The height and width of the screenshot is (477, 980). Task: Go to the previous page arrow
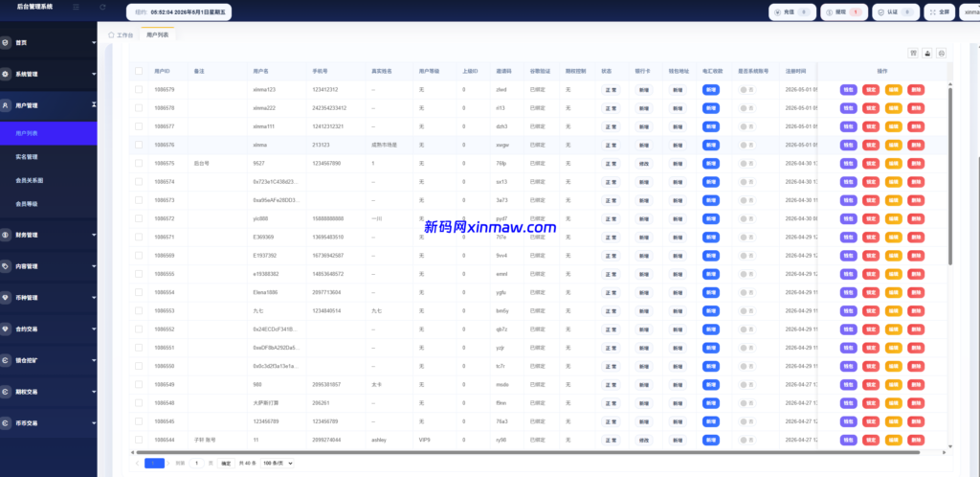point(138,464)
